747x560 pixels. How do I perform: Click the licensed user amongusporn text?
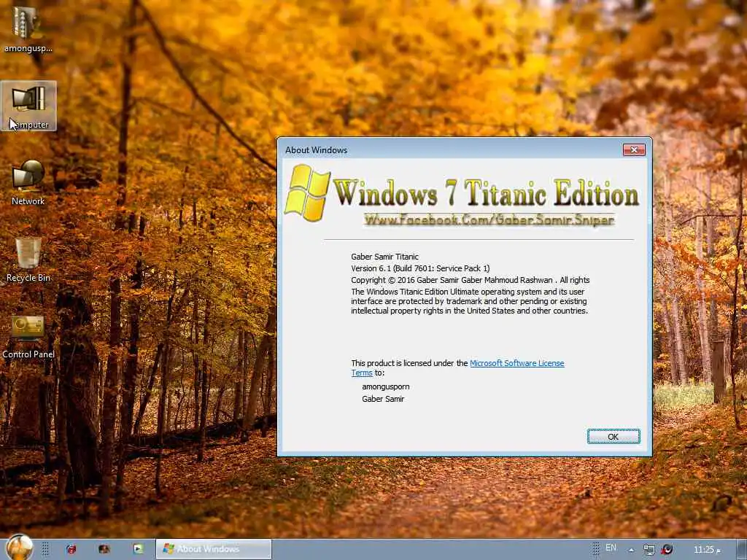click(386, 386)
